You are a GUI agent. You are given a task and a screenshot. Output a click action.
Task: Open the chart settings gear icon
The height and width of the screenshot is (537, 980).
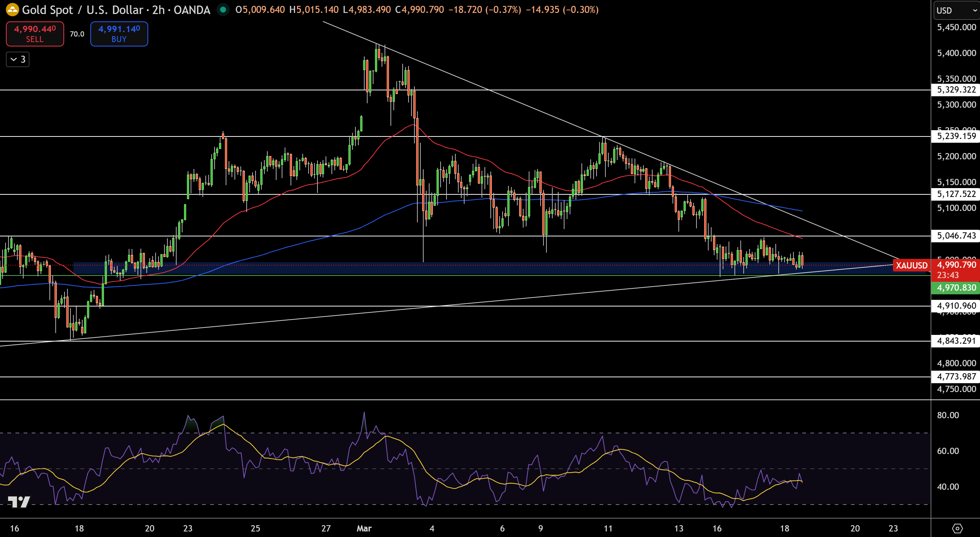pos(957,528)
